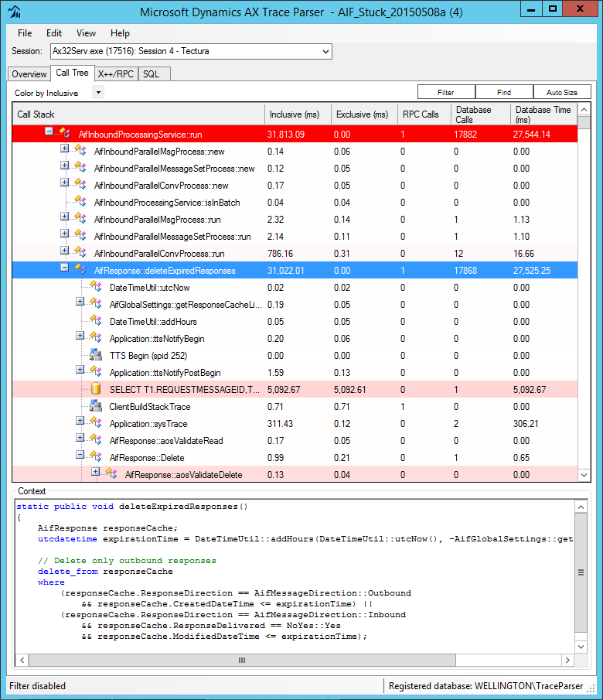Click the Context horizontal scrollbar right arrow
Screen dimensions: 603x700
567,660
